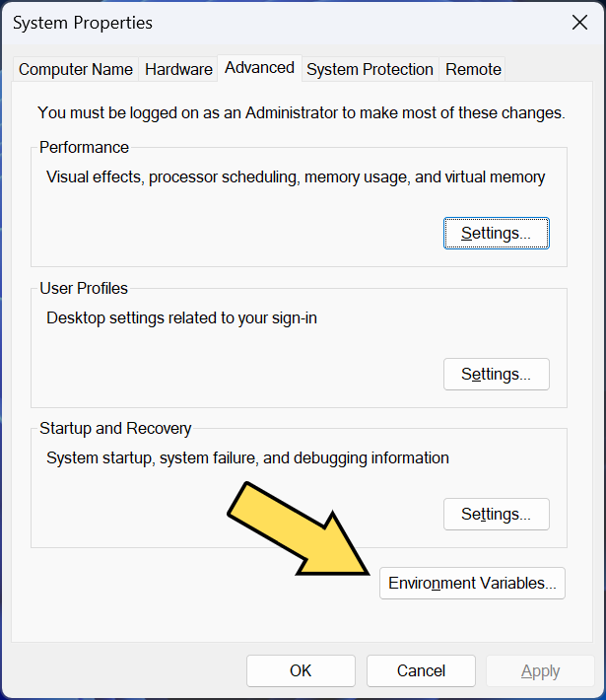The height and width of the screenshot is (700, 606).
Task: Click the greyed-out Apply button
Action: [x=540, y=670]
